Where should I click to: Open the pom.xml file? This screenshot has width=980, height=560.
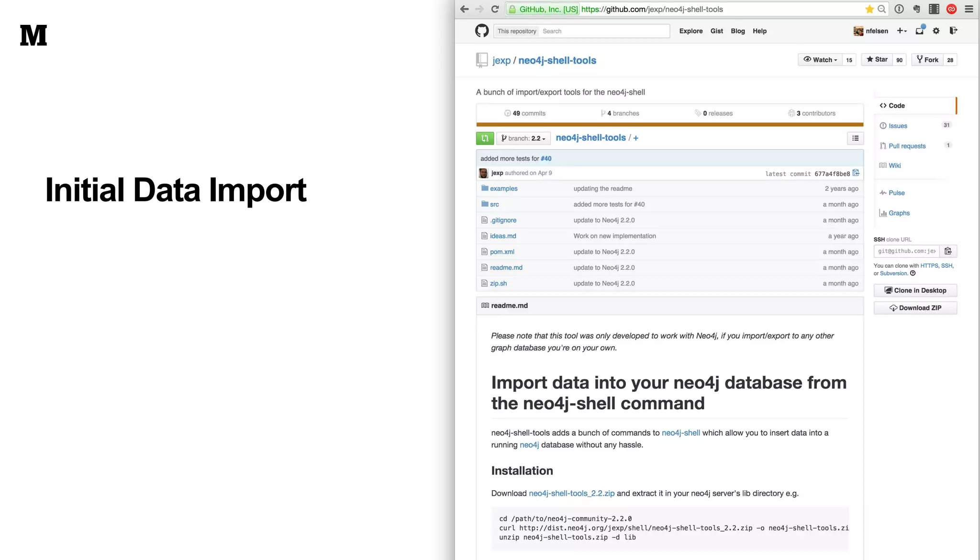click(x=502, y=252)
